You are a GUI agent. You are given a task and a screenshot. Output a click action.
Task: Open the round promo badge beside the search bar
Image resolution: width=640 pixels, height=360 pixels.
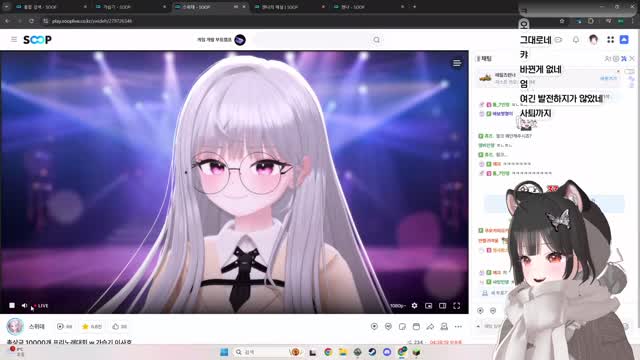[x=240, y=40]
